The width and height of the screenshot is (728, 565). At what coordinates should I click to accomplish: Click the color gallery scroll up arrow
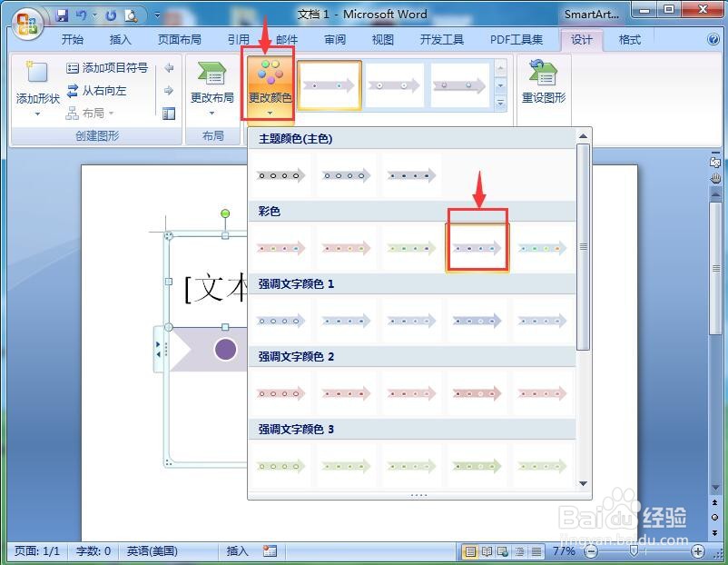(x=583, y=136)
